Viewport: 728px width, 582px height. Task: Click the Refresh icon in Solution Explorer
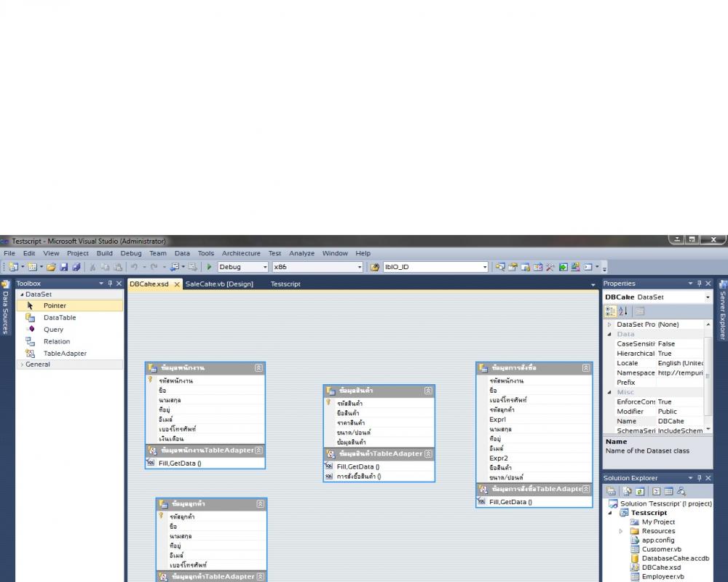[x=640, y=491]
